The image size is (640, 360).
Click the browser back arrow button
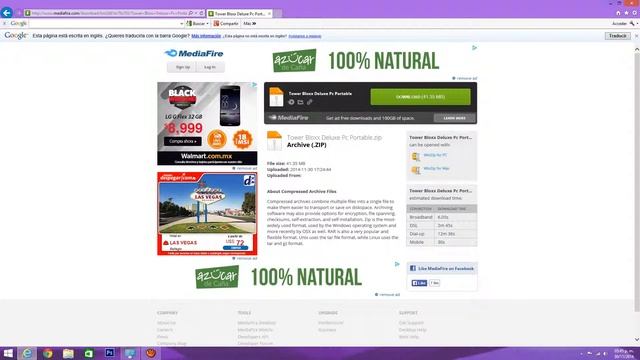(x=7, y=13)
